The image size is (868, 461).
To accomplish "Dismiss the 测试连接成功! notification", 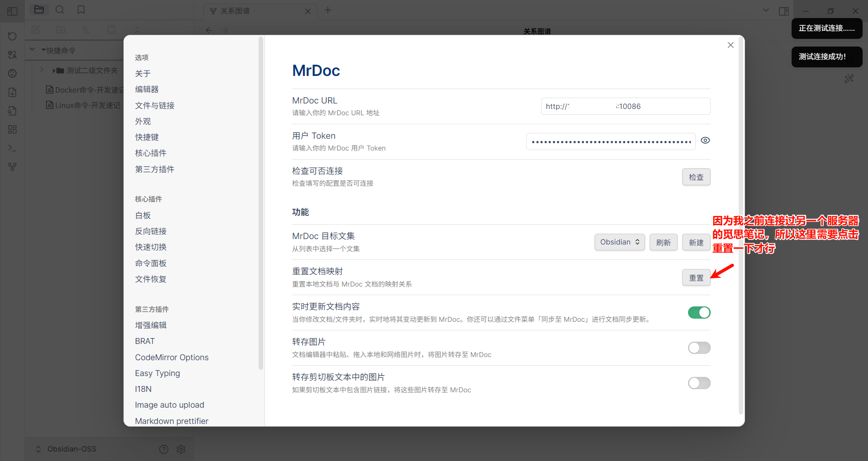I will [827, 56].
